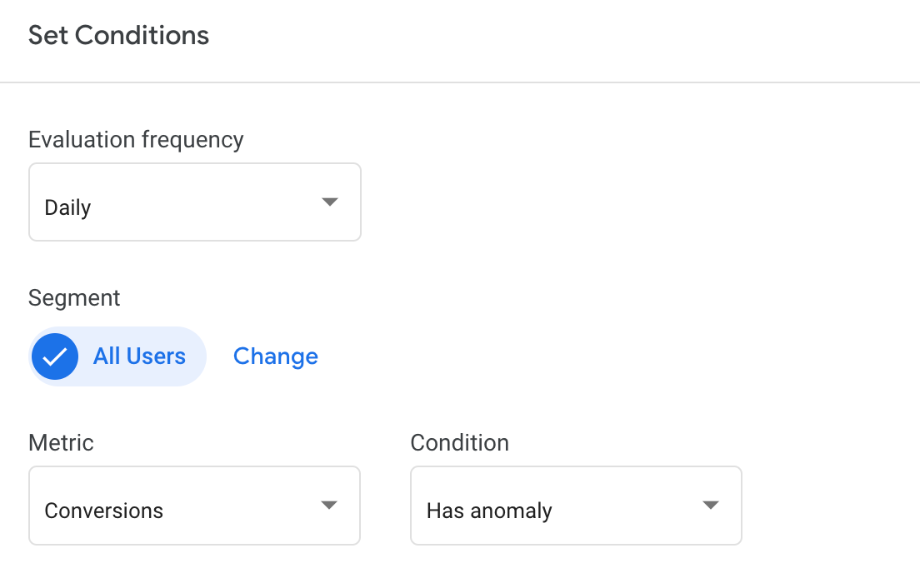Click the dropdown arrow beside Daily

(x=330, y=202)
